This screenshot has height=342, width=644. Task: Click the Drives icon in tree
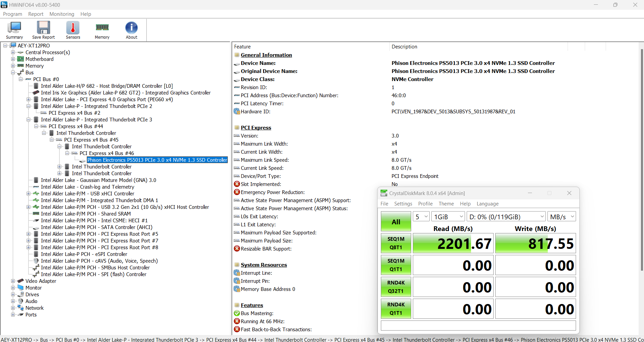click(x=21, y=295)
